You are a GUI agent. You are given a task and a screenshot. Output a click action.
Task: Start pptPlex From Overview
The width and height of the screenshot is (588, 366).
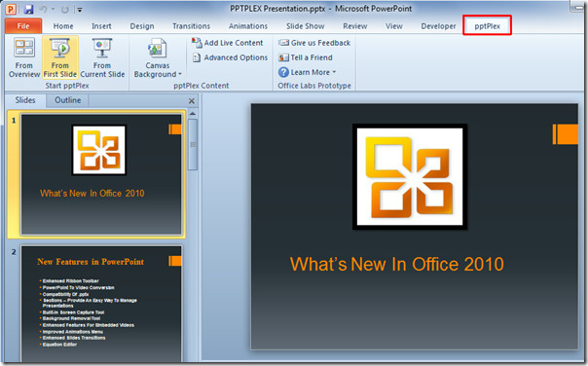24,57
